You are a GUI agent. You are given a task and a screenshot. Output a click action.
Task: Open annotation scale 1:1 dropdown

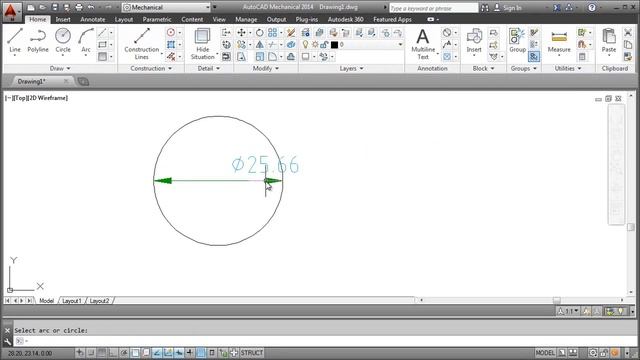pyautogui.click(x=568, y=311)
